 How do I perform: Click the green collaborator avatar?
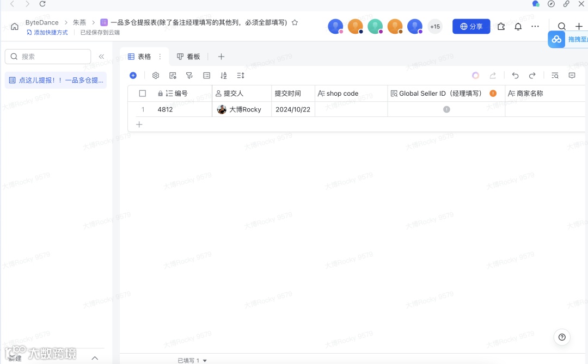coord(375,26)
